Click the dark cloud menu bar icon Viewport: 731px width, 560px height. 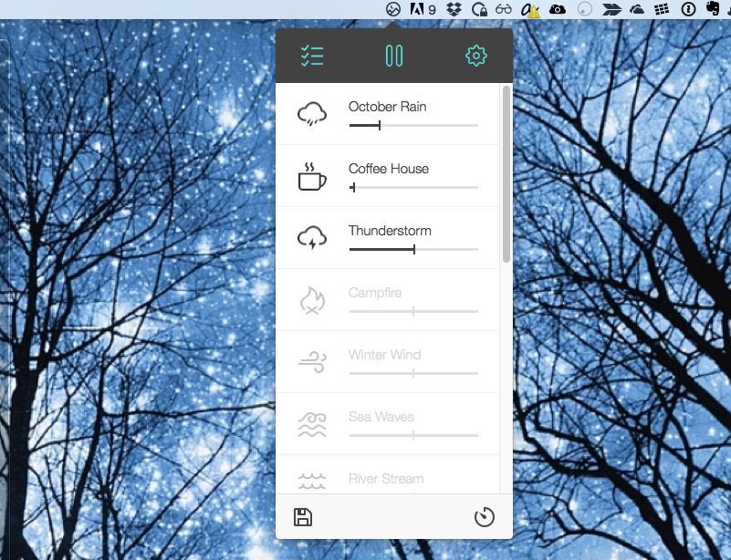coord(636,9)
